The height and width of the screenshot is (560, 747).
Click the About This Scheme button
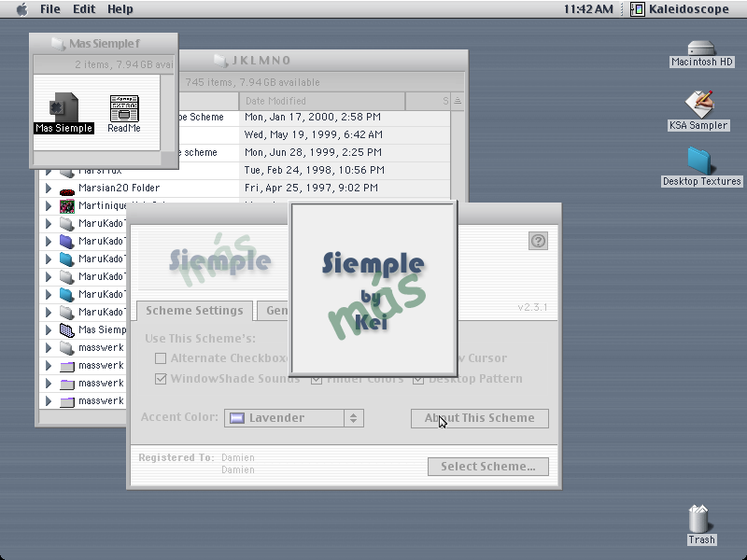[480, 418]
